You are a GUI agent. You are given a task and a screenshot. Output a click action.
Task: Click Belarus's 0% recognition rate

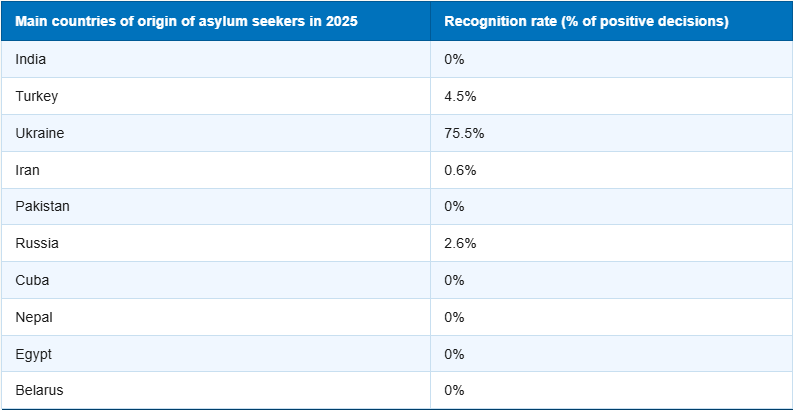[x=455, y=390]
